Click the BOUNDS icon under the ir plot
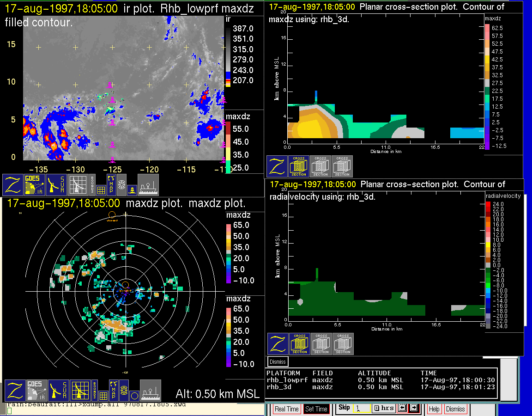The height and width of the screenshot is (416, 532). (92, 184)
